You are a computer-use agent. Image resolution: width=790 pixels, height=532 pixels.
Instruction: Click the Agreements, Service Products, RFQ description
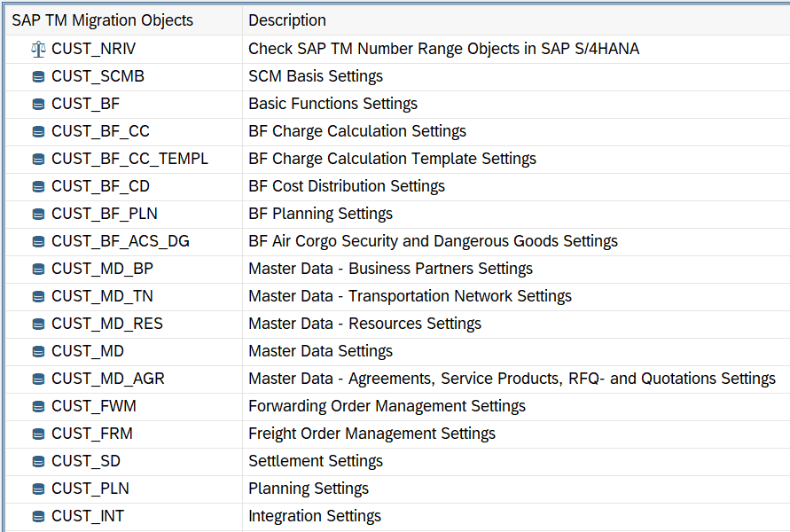(512, 379)
